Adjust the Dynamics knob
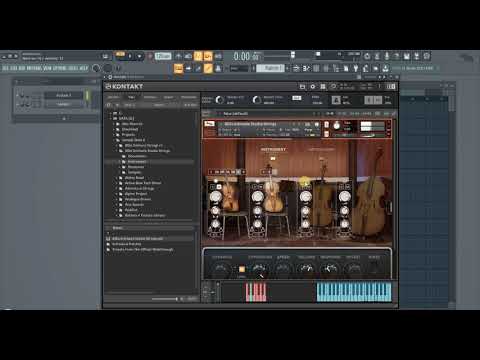480x360 pixels. pos(221,269)
